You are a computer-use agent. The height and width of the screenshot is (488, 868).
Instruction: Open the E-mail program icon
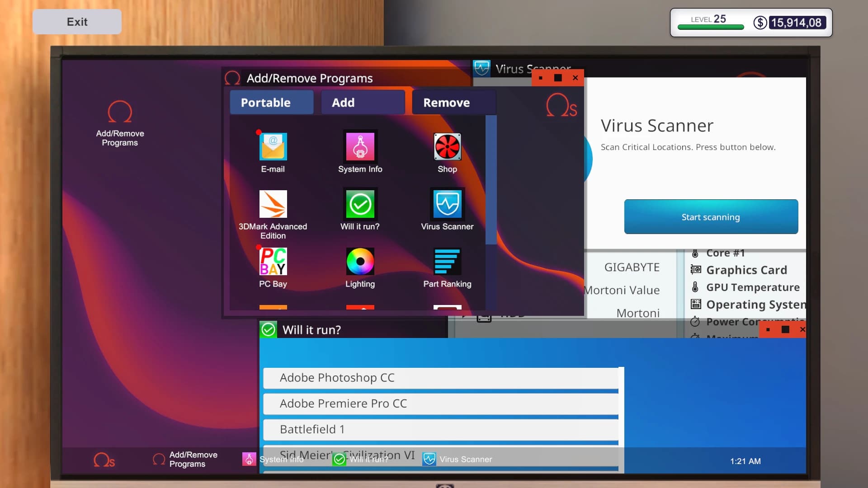tap(273, 147)
